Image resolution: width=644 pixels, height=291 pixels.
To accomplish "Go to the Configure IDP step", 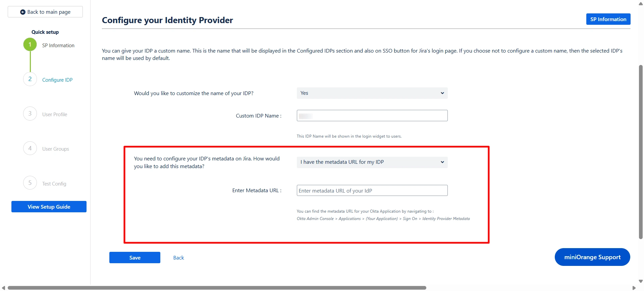I will [57, 80].
